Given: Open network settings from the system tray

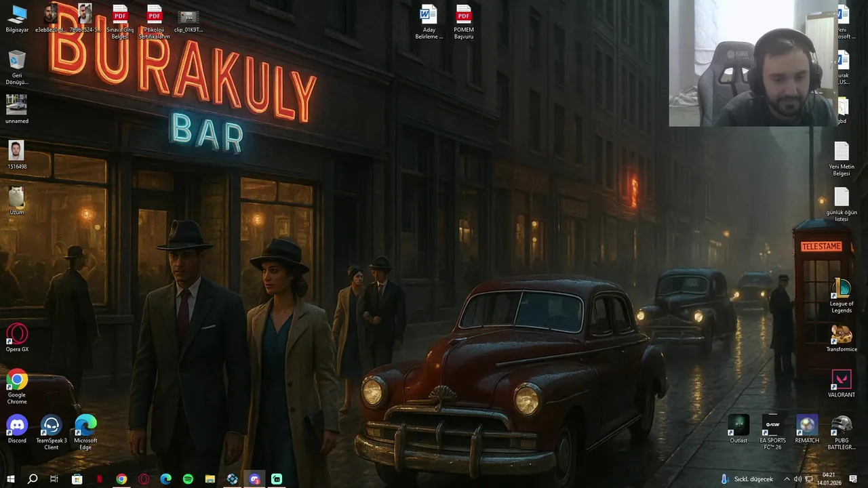Looking at the screenshot, I should coord(808,479).
